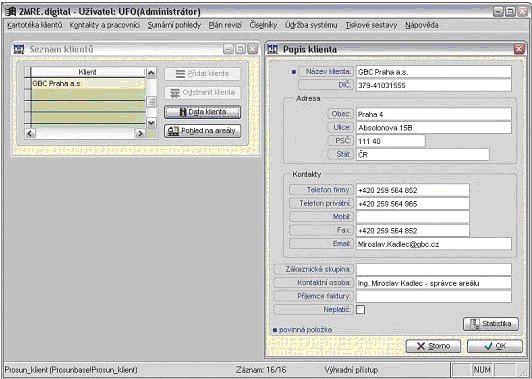Open the Plán revizí menu
532x379 pixels.
(x=225, y=25)
